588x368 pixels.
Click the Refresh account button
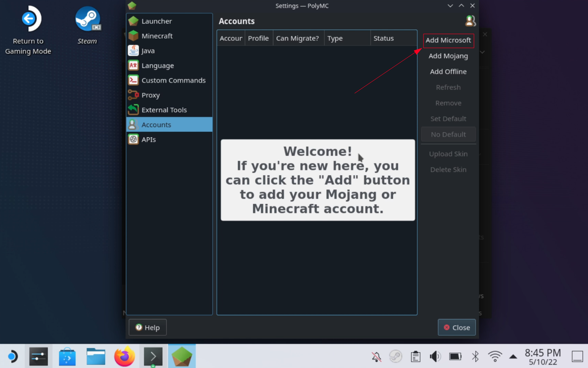(448, 87)
